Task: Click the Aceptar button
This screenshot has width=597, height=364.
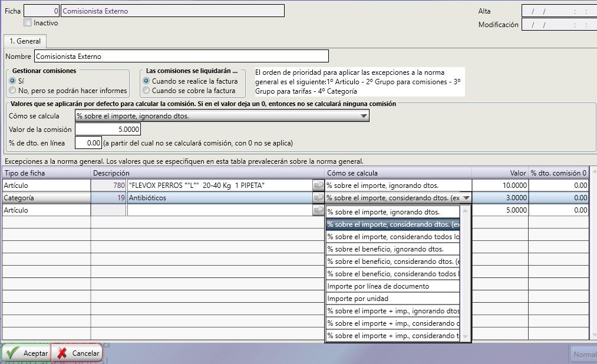Action: [x=27, y=353]
